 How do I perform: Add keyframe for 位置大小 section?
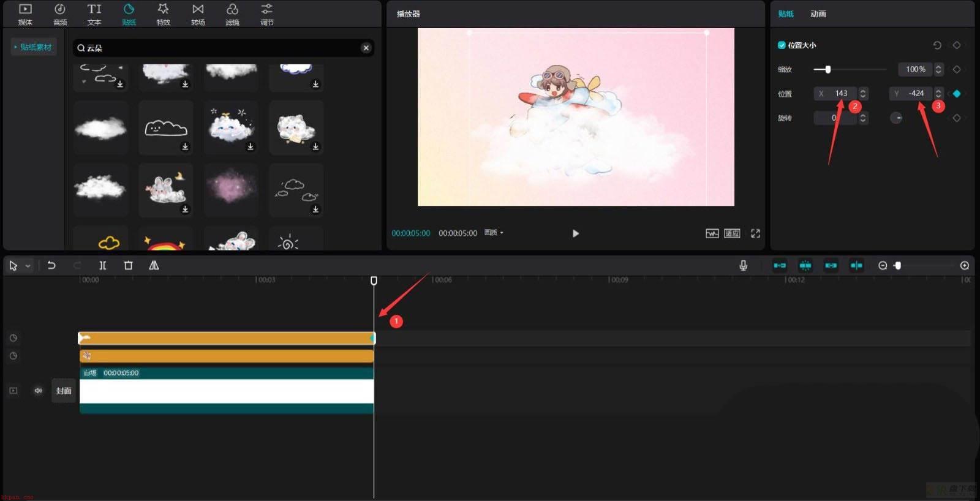(957, 45)
